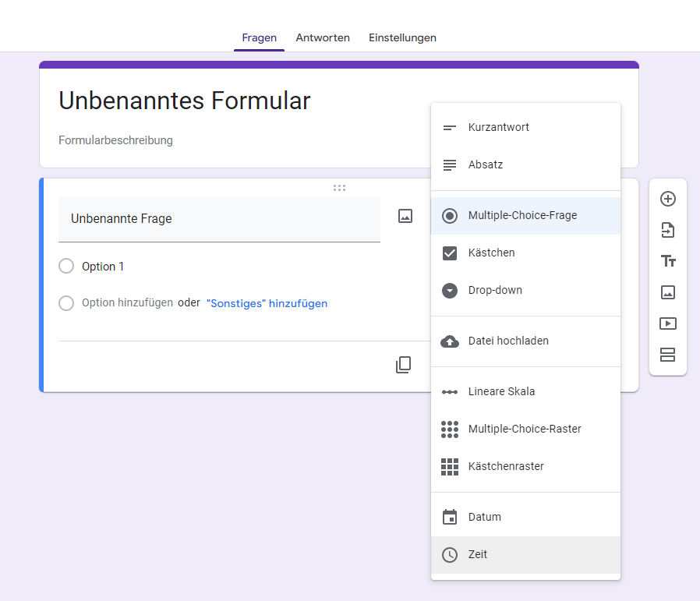Image resolution: width=700 pixels, height=601 pixels.
Task: Click the add video icon
Action: (667, 323)
